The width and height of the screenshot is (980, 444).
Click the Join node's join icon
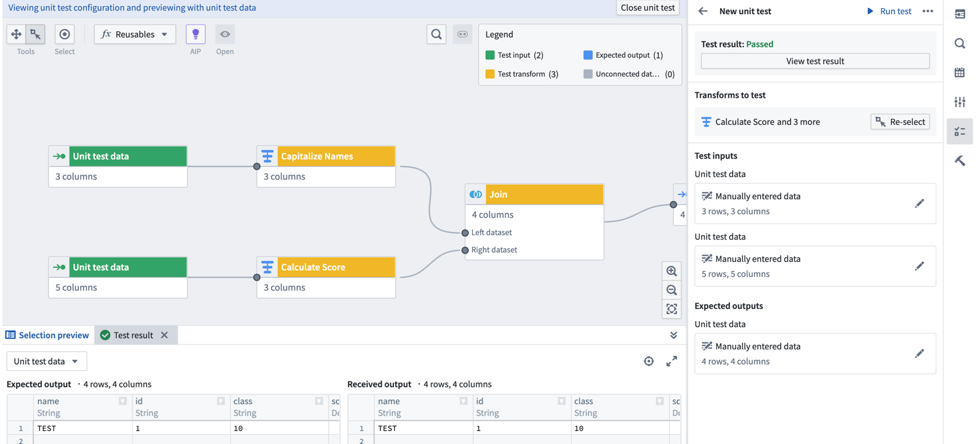[x=476, y=194]
